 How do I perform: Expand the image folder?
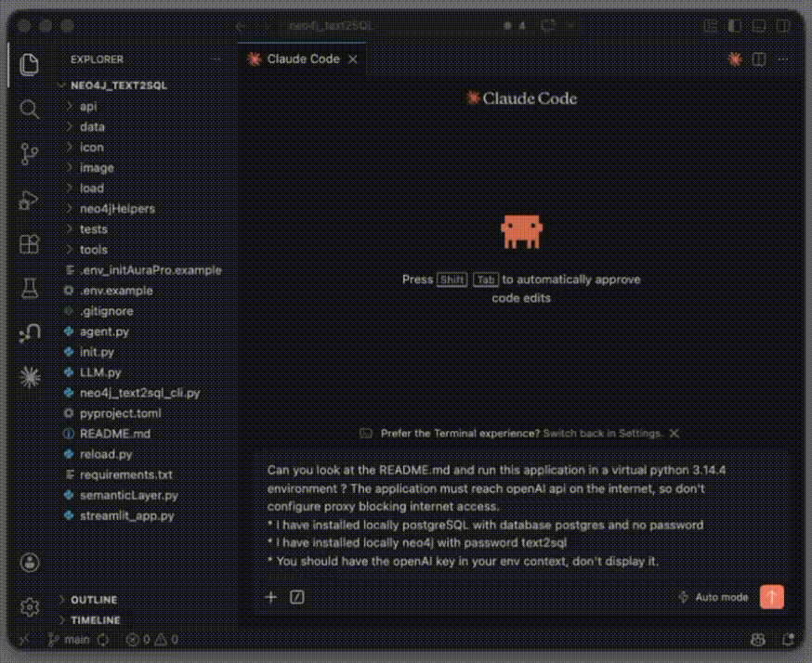pyautogui.click(x=97, y=168)
